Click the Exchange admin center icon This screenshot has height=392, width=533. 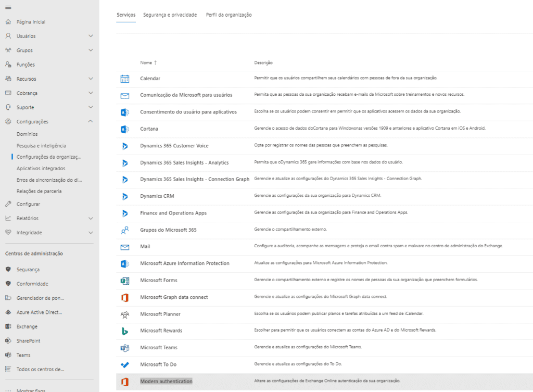pyautogui.click(x=8, y=326)
